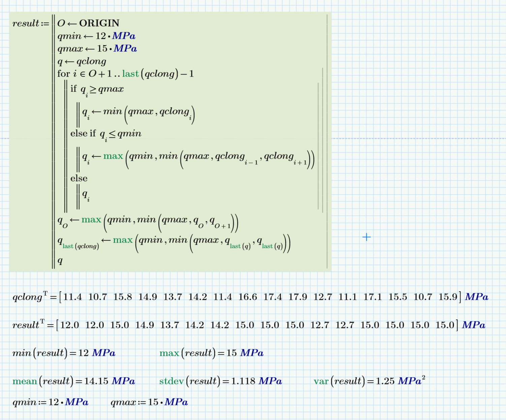Click the O ← ORIGIN statement
The width and height of the screenshot is (506, 420).
(x=89, y=23)
